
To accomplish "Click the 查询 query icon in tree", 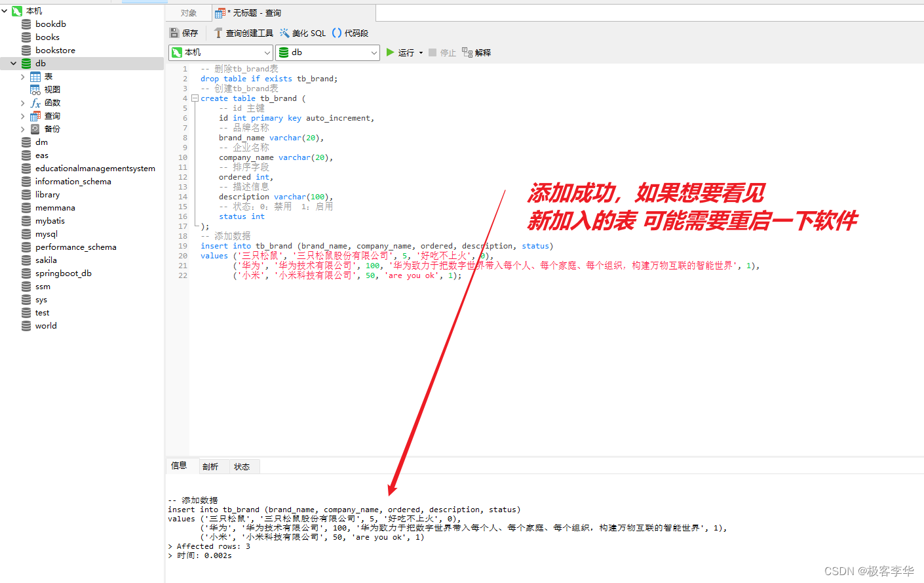I will [35, 116].
